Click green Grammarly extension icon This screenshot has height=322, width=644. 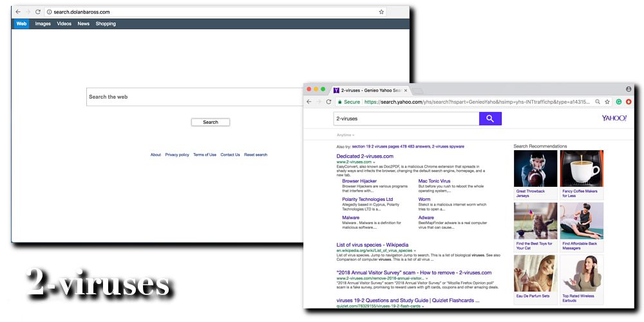(x=619, y=102)
